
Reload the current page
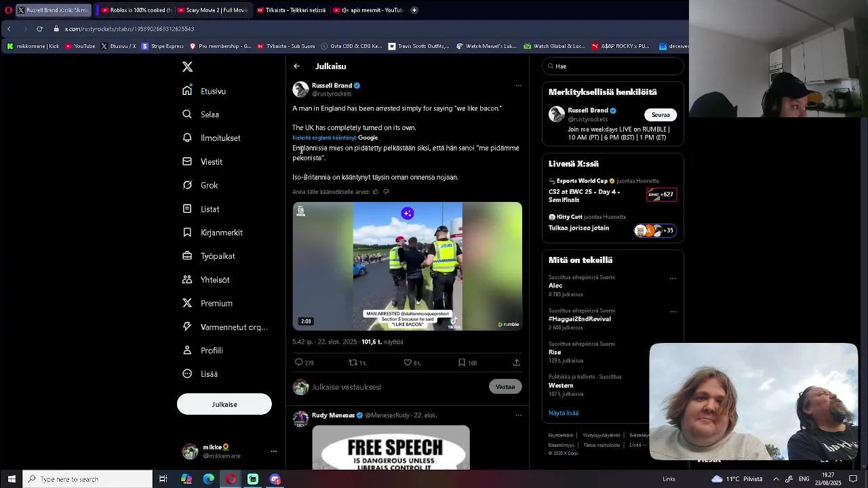pos(39,29)
